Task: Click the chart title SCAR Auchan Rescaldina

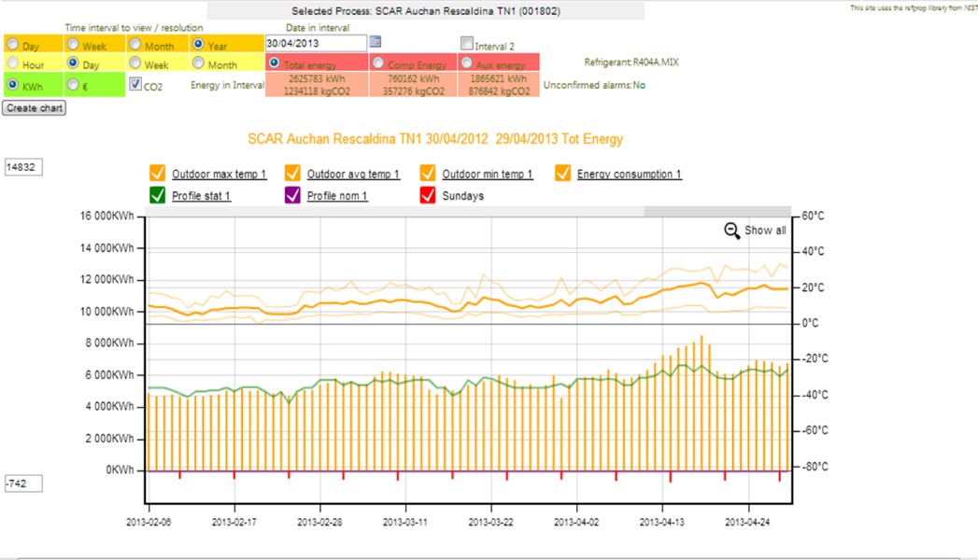Action: (435, 139)
